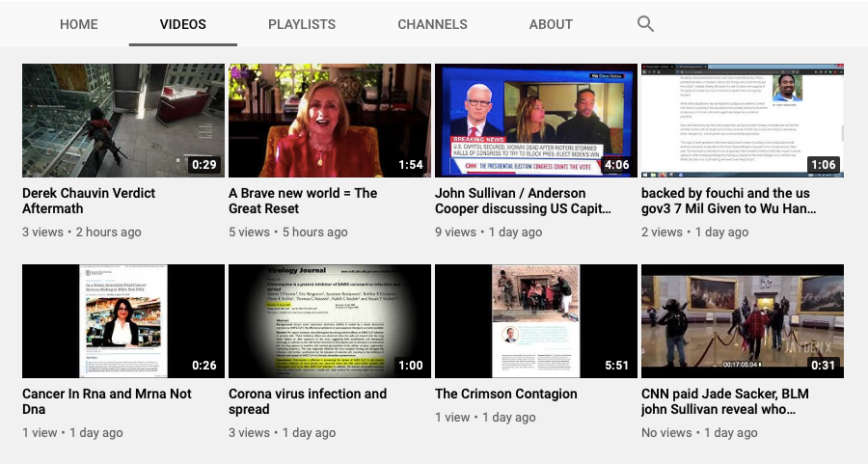Select the CHANNELS tab
This screenshot has height=464, width=868.
point(432,24)
